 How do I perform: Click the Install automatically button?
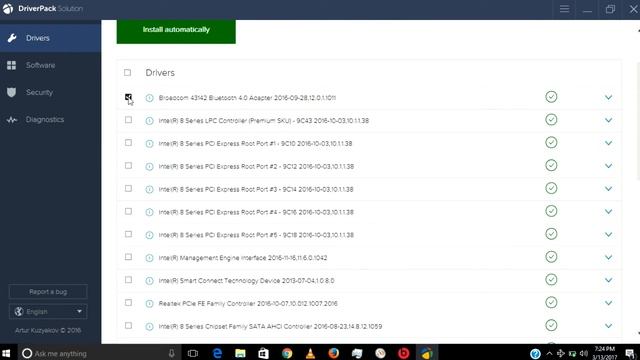pyautogui.click(x=176, y=31)
